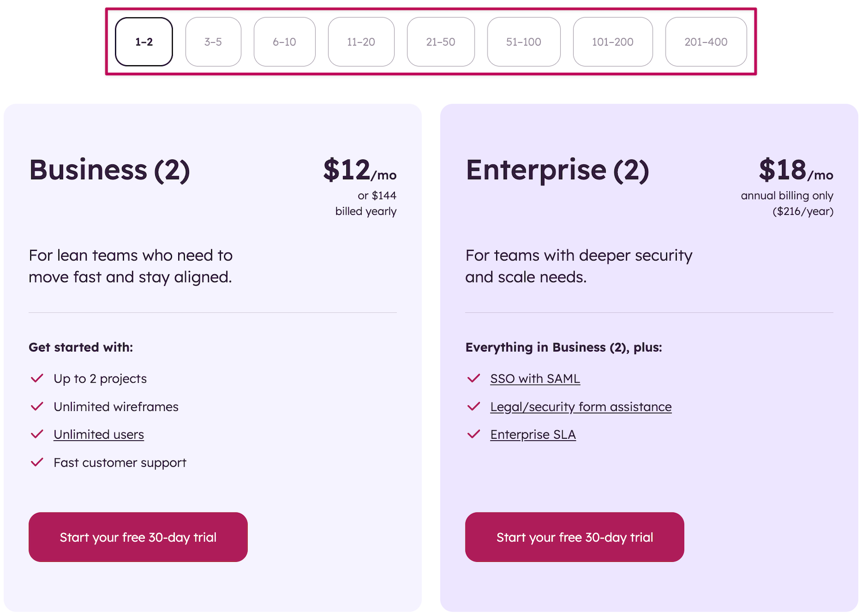Viewport: 862px width, 616px height.
Task: Select the 201–400 projects option
Action: pos(706,42)
